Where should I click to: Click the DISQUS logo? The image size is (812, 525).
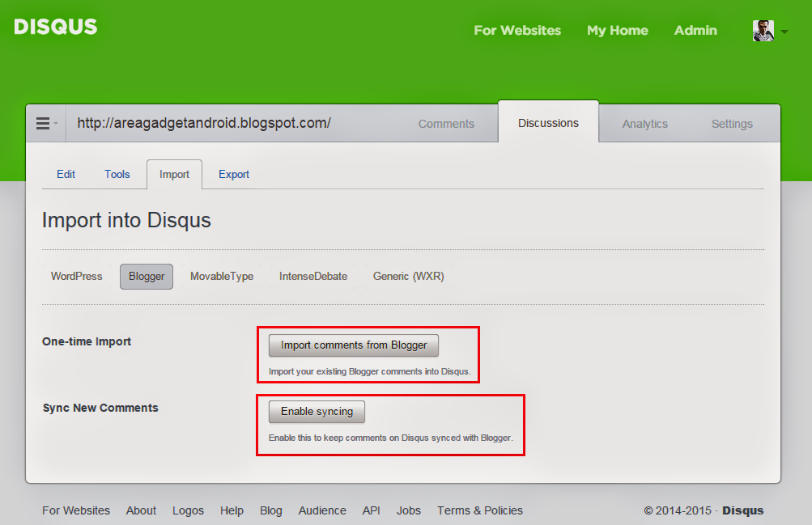coord(55,27)
